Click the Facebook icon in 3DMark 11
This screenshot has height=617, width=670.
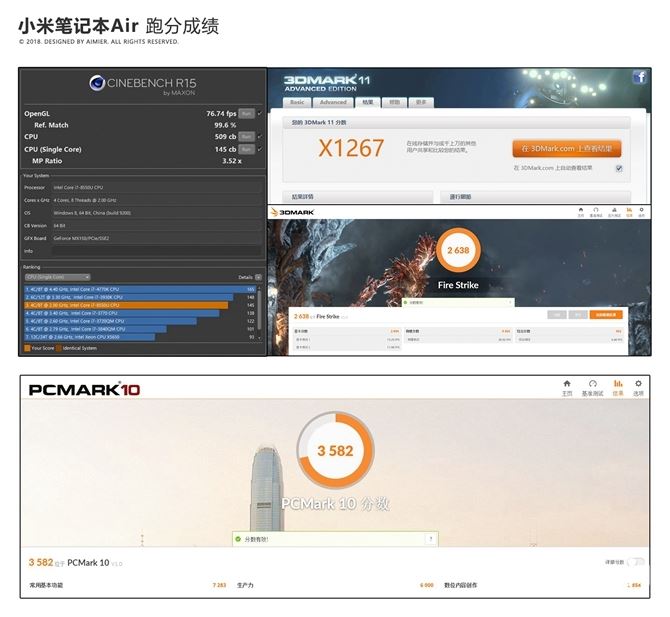coord(639,77)
